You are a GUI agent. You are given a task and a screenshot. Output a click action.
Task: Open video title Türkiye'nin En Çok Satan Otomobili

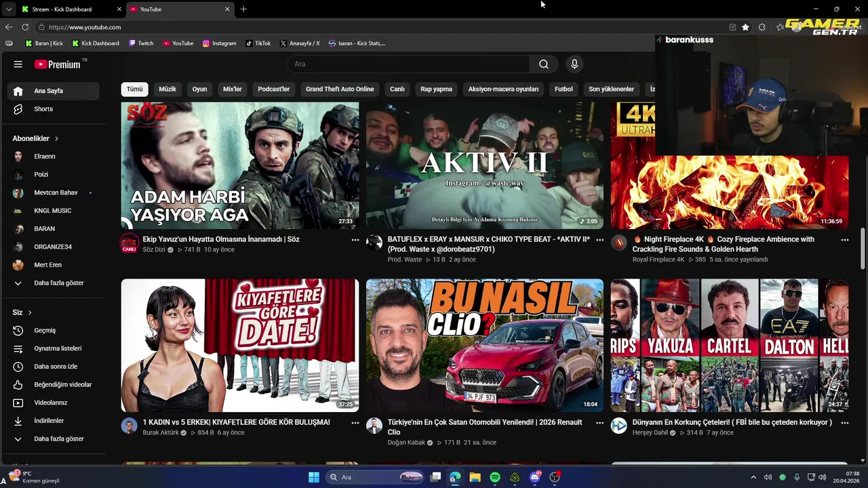485,428
